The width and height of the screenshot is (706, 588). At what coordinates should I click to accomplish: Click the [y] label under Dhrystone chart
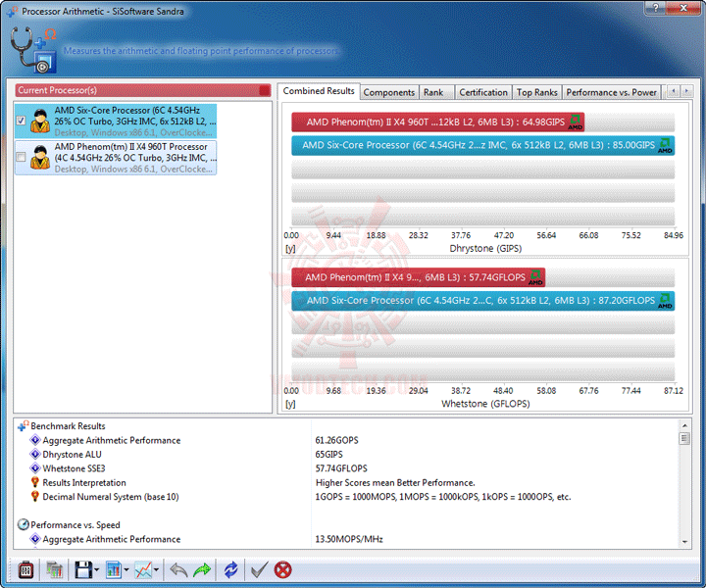click(x=290, y=248)
